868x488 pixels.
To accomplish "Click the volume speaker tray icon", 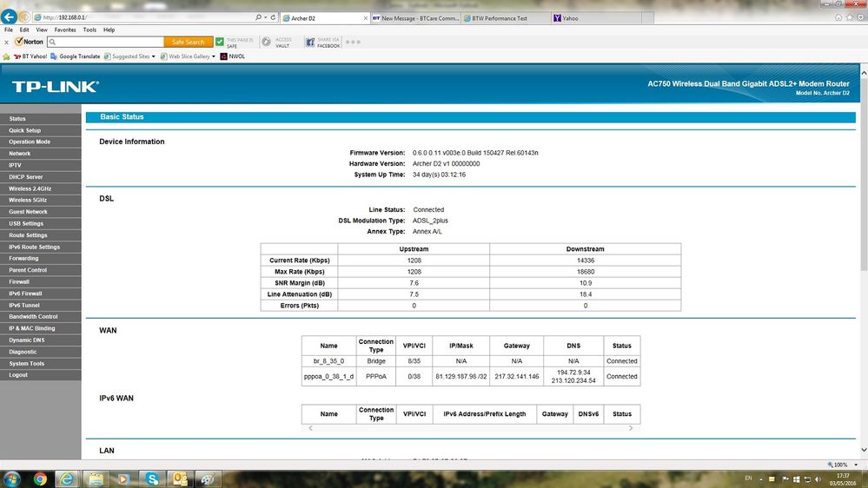I will click(818, 479).
